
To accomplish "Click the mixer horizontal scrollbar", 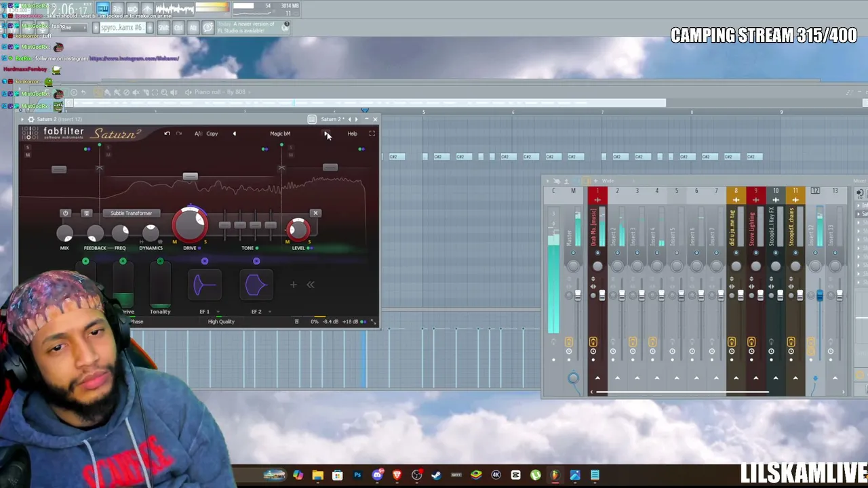I will 683,391.
